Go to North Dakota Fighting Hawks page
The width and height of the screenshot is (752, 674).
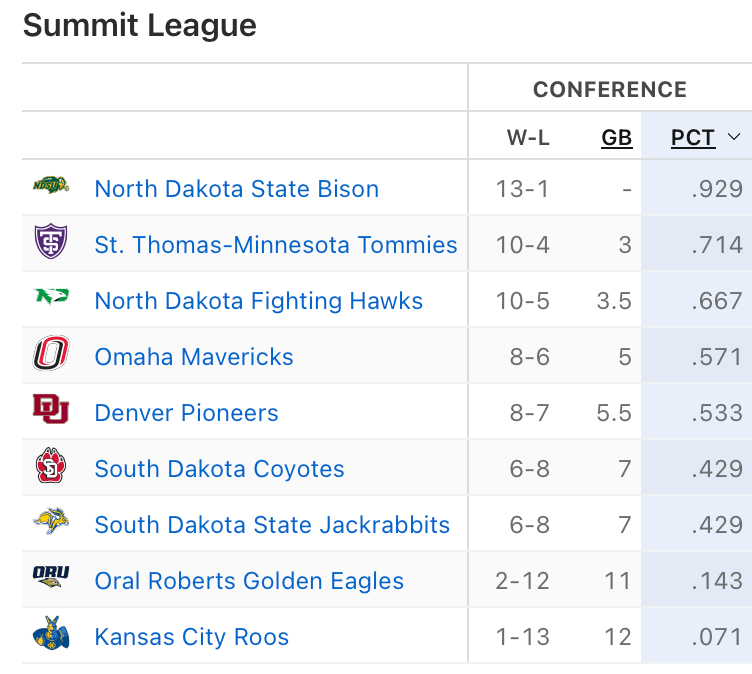click(x=258, y=301)
